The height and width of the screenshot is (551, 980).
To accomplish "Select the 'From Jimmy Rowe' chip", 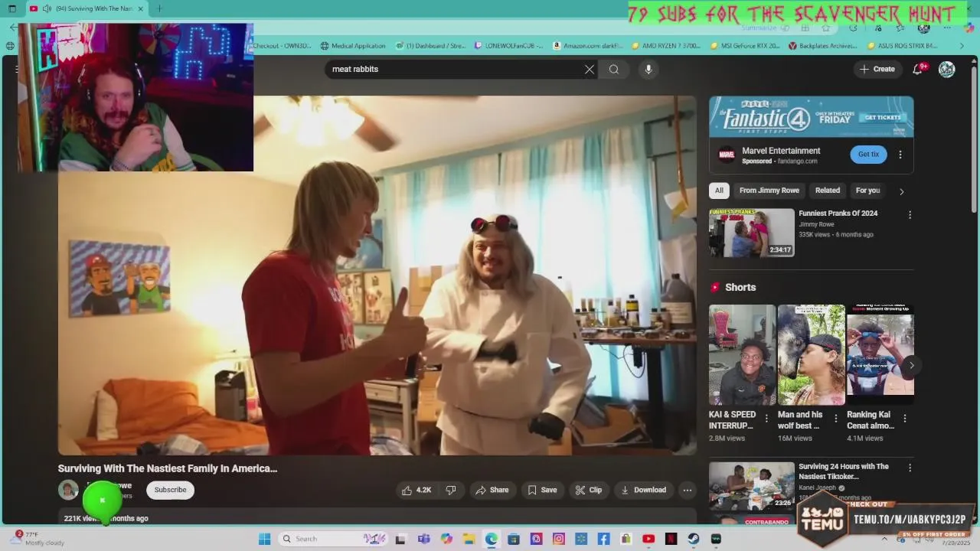I will (x=769, y=191).
